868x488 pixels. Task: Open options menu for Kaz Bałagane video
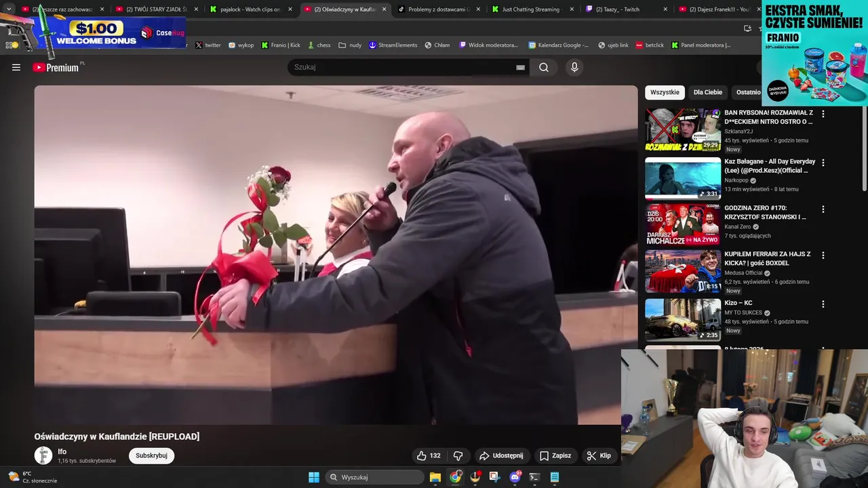pos(823,163)
